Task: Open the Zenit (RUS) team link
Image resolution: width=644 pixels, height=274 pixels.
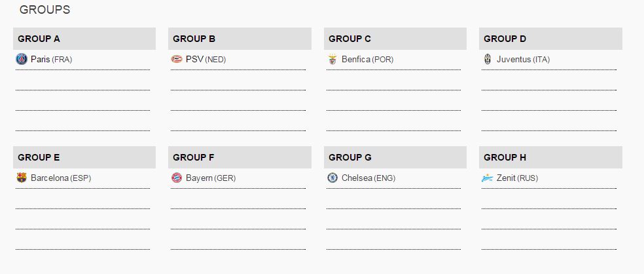Action: 517,178
